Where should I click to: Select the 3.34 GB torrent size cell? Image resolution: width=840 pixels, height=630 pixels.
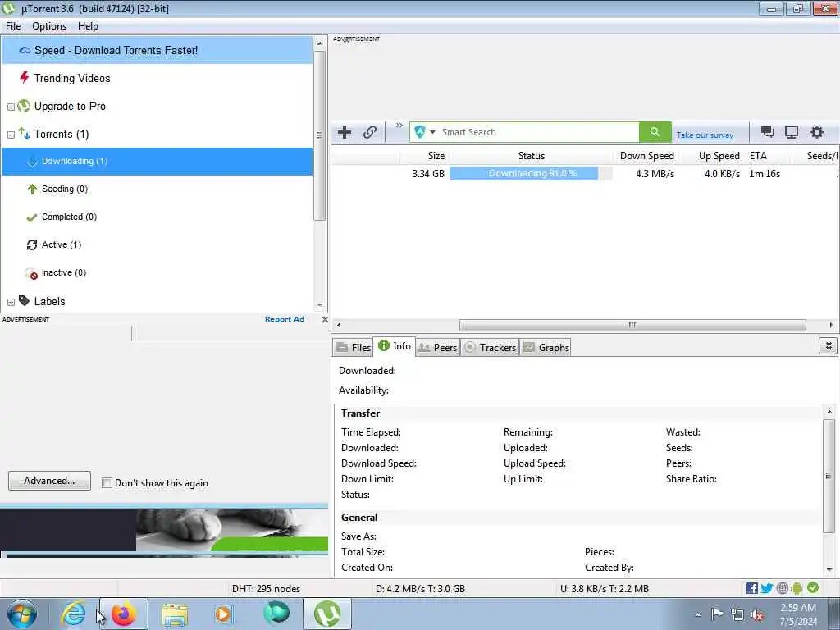point(428,174)
